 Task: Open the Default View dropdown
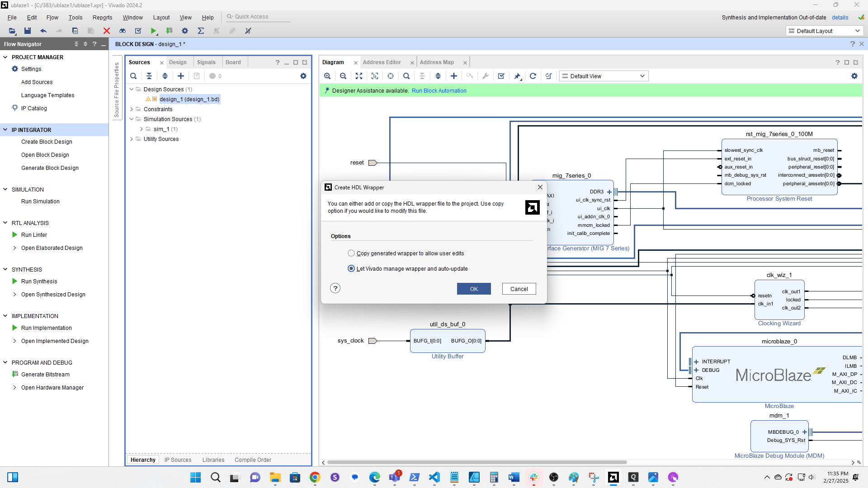click(x=604, y=76)
